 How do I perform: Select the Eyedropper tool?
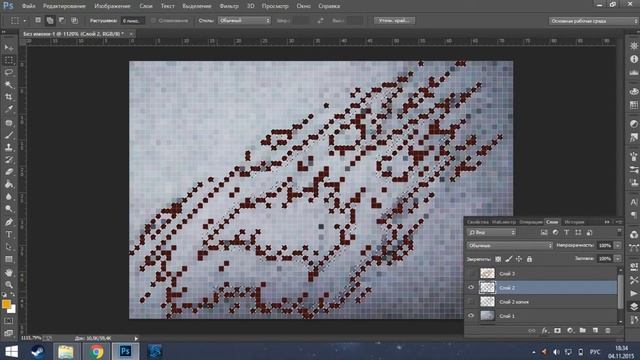coord(9,109)
